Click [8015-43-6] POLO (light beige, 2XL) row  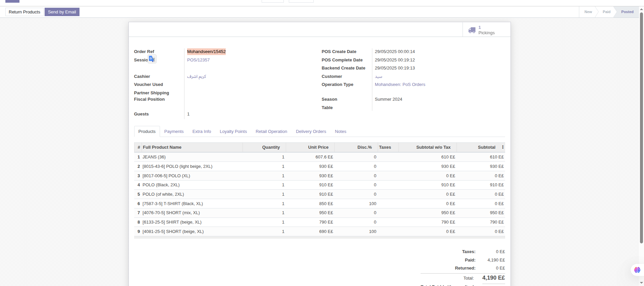(x=320, y=166)
